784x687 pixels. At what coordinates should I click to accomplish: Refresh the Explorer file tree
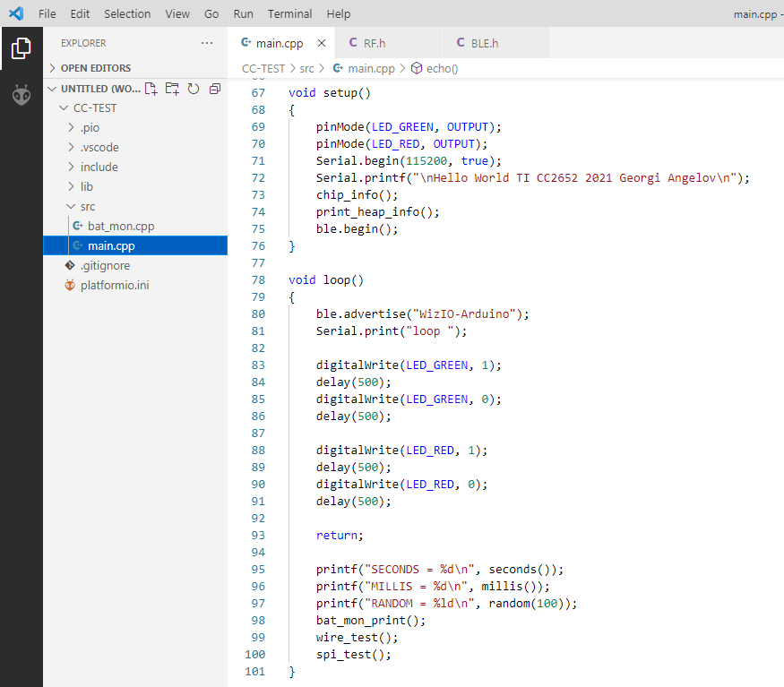click(x=194, y=89)
